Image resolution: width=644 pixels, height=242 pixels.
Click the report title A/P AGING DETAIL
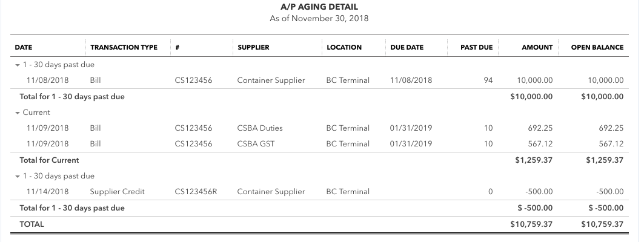coord(319,7)
